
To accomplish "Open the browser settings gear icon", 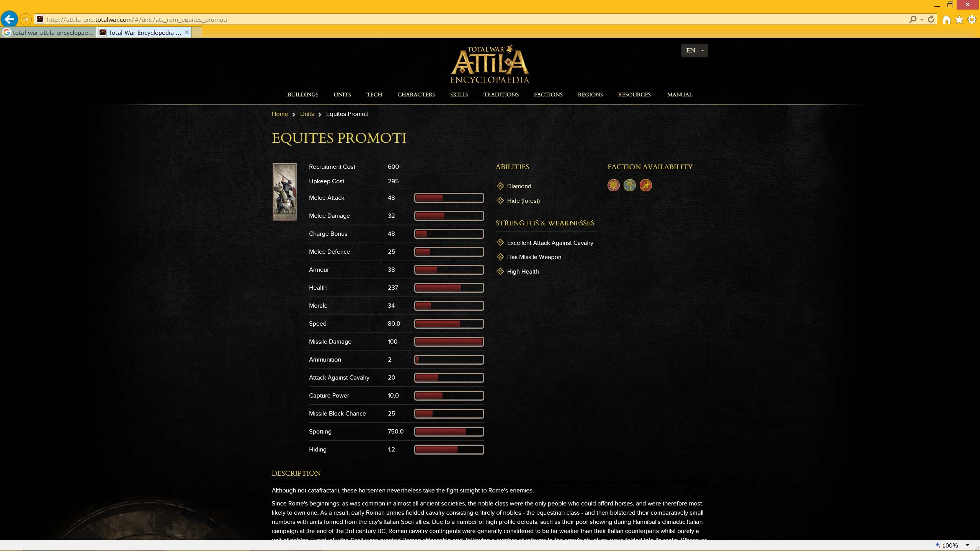I will coord(972,20).
